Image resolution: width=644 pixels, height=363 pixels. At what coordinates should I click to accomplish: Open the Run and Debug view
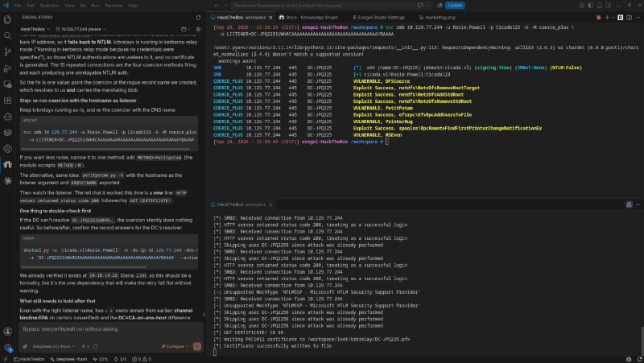coord(7,68)
